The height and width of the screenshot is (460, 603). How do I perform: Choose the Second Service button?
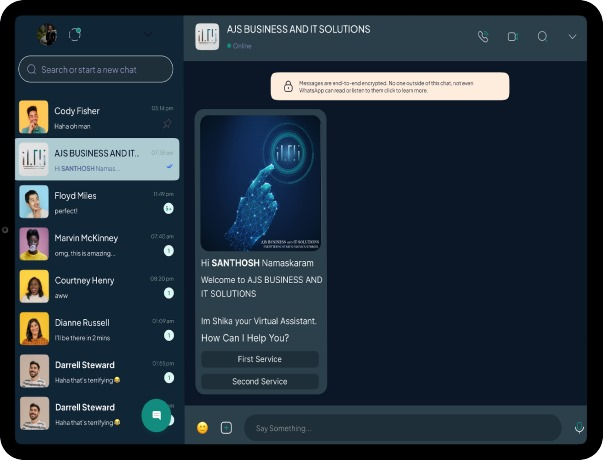click(x=260, y=381)
